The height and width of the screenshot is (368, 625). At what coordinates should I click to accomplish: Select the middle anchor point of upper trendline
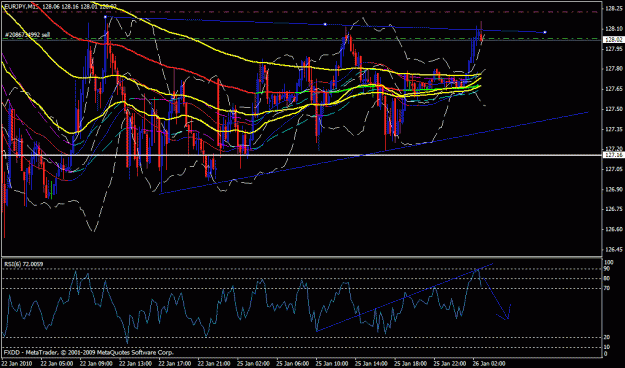[325, 24]
